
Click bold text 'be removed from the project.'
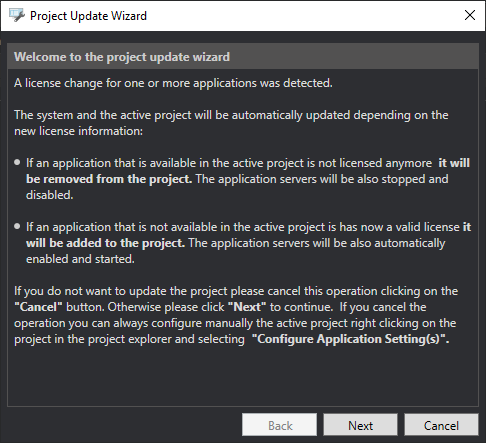[109, 179]
